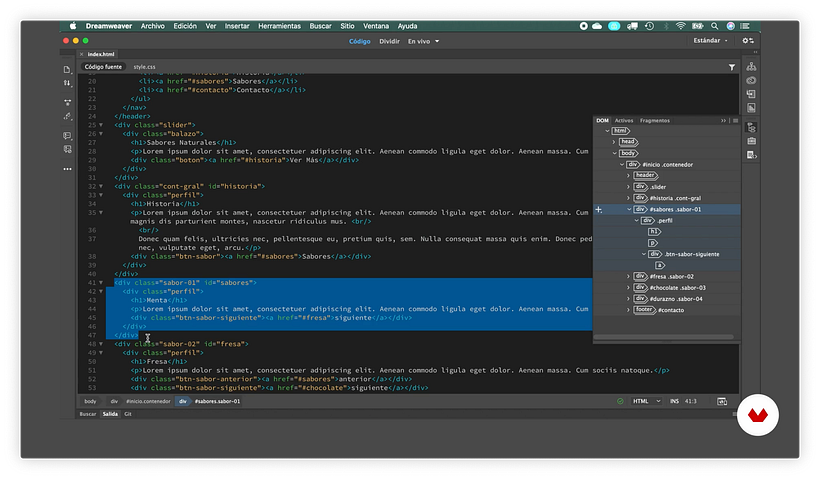Open the site files panel icon

point(751,66)
